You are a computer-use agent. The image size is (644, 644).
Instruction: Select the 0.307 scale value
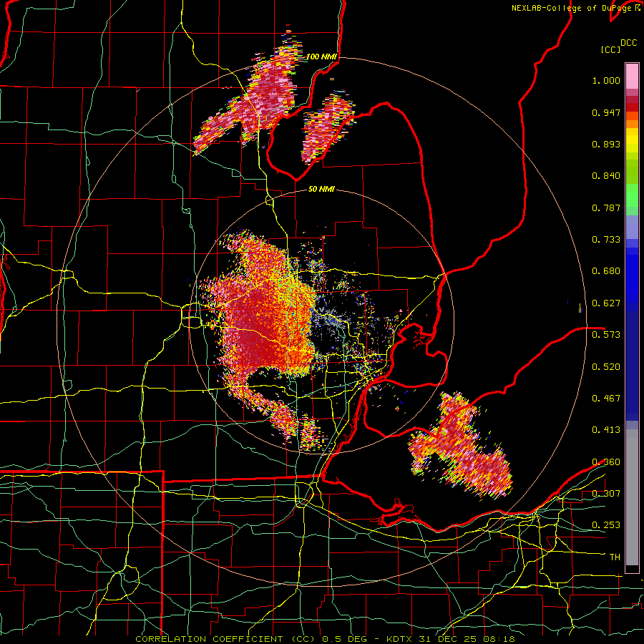pyautogui.click(x=606, y=493)
